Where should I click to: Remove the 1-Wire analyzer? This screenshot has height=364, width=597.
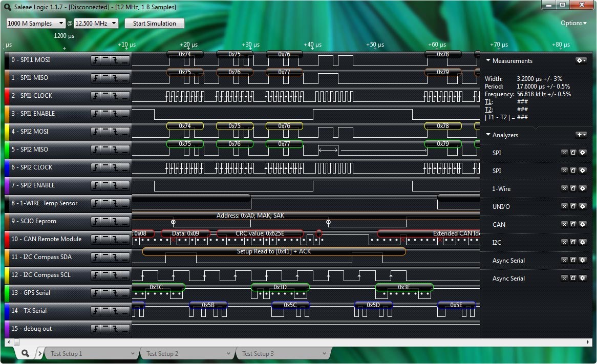pyautogui.click(x=564, y=188)
